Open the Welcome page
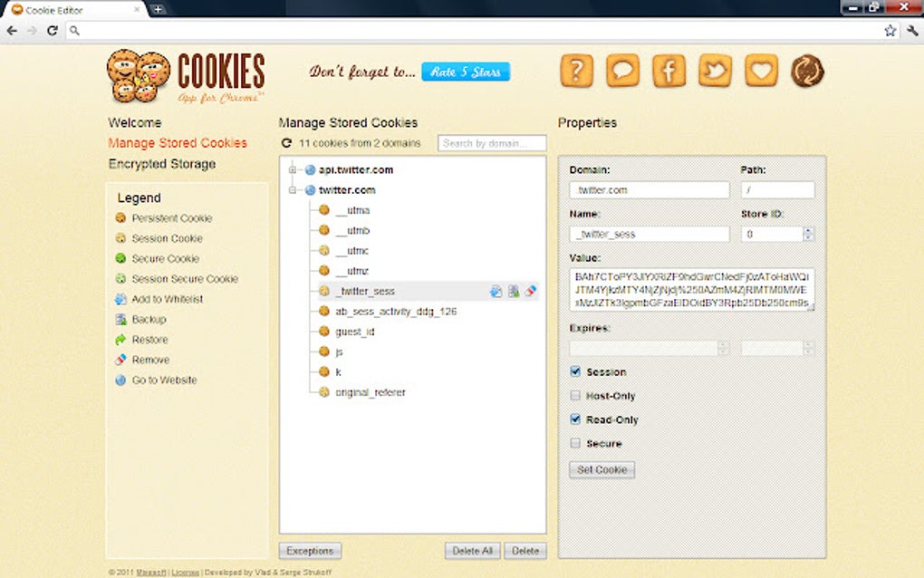 (x=134, y=122)
